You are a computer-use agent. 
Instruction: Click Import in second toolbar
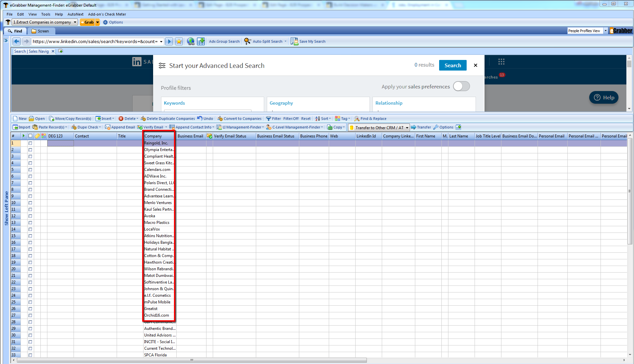[22, 127]
